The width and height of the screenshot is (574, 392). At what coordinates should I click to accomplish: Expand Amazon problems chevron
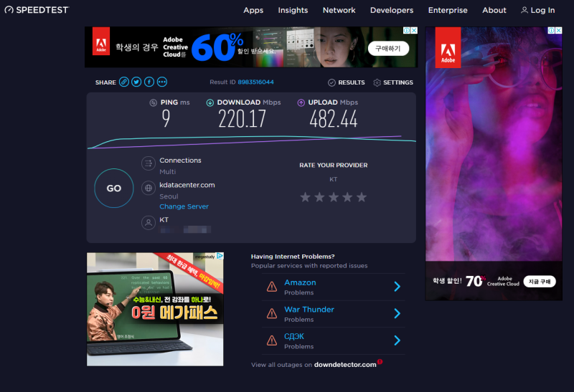pyautogui.click(x=397, y=287)
